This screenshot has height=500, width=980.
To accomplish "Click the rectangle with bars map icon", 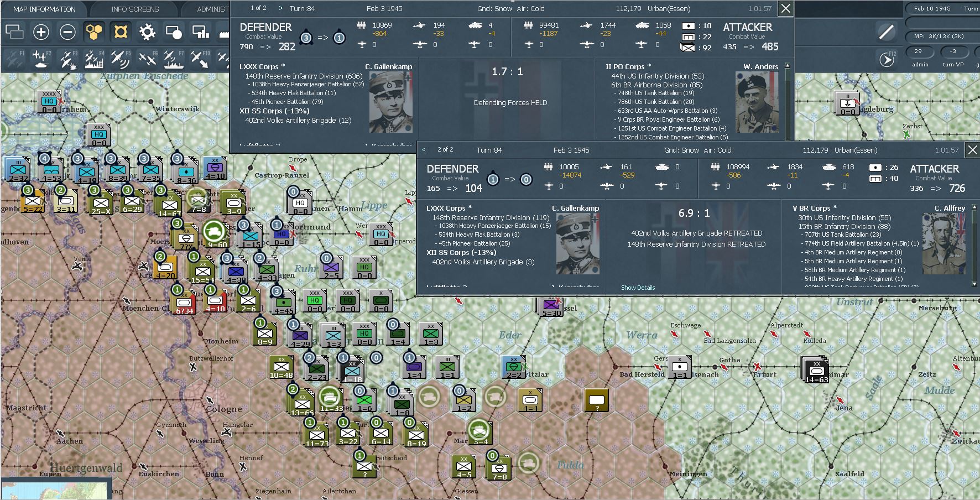I will [200, 32].
